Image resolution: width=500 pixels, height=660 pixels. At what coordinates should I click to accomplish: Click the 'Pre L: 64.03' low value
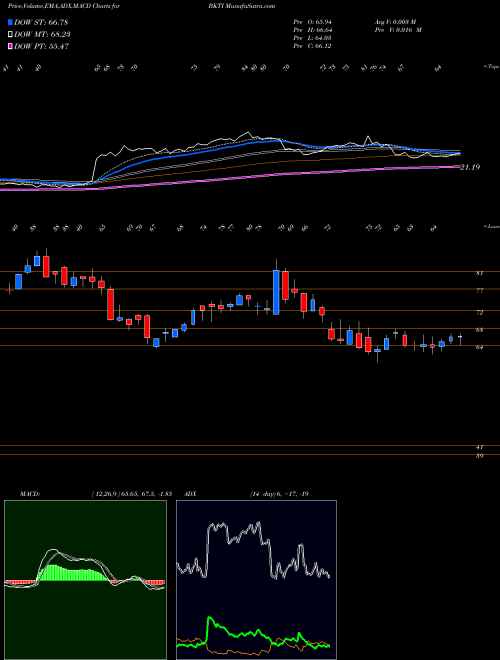tap(312, 38)
